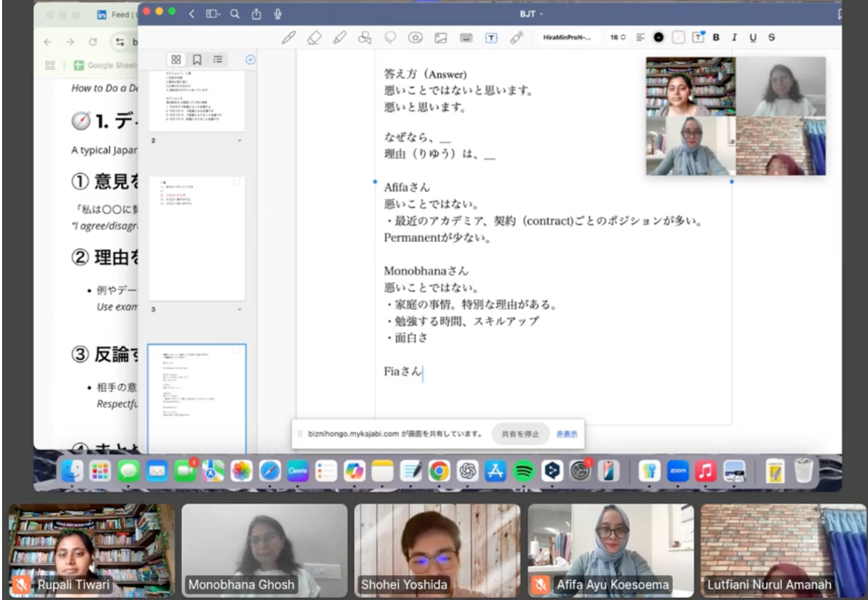Switch to the outline list sidebar tab
Screen dimensions: 868x600
[x=218, y=60]
